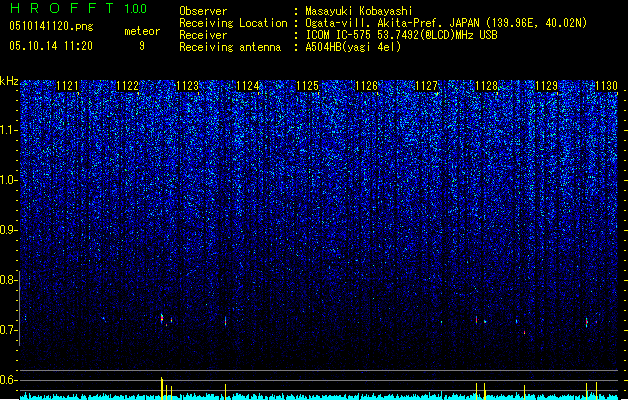629x400 pixels.
Task: Click the 1121 time marker
Action: 67,86
